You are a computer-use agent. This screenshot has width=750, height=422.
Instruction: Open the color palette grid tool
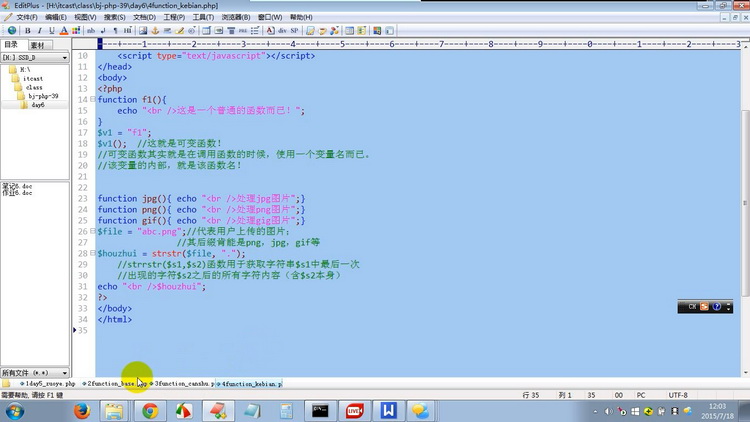click(x=76, y=31)
